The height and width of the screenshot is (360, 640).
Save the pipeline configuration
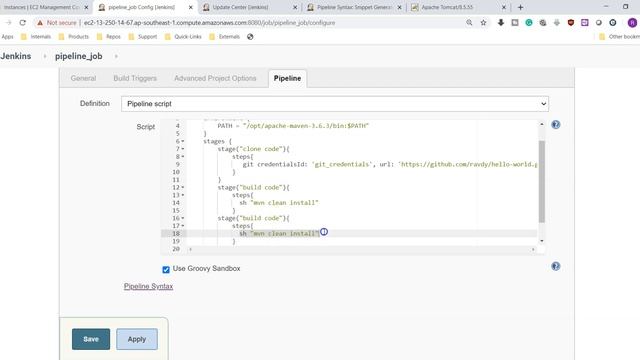coord(91,339)
